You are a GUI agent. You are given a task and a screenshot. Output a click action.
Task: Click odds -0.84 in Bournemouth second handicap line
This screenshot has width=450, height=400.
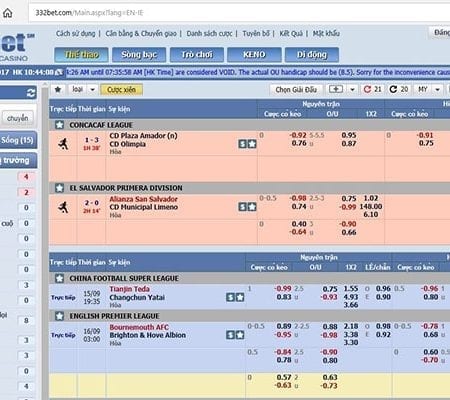point(283,352)
